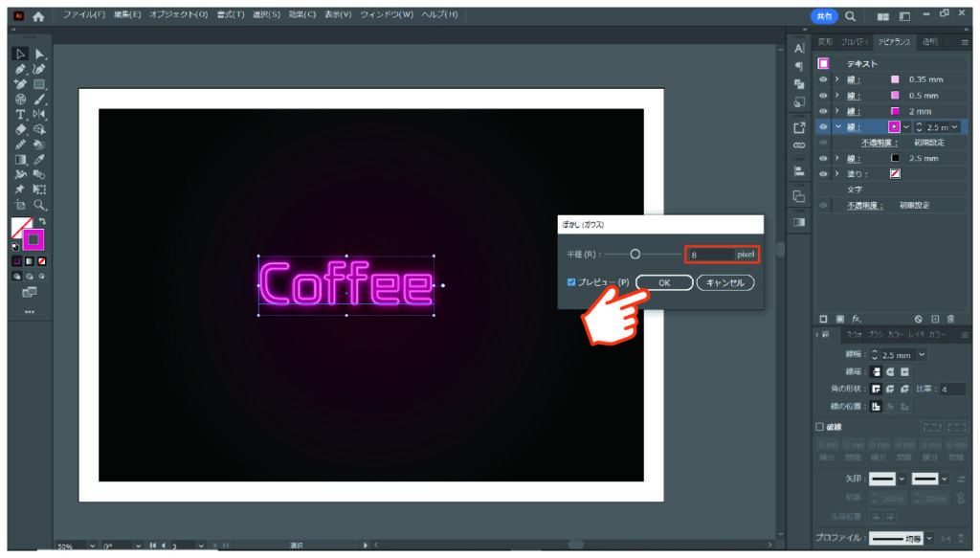Viewport: 980px width, 558px height.
Task: Choose the butt cap line end icon
Action: coord(877,371)
